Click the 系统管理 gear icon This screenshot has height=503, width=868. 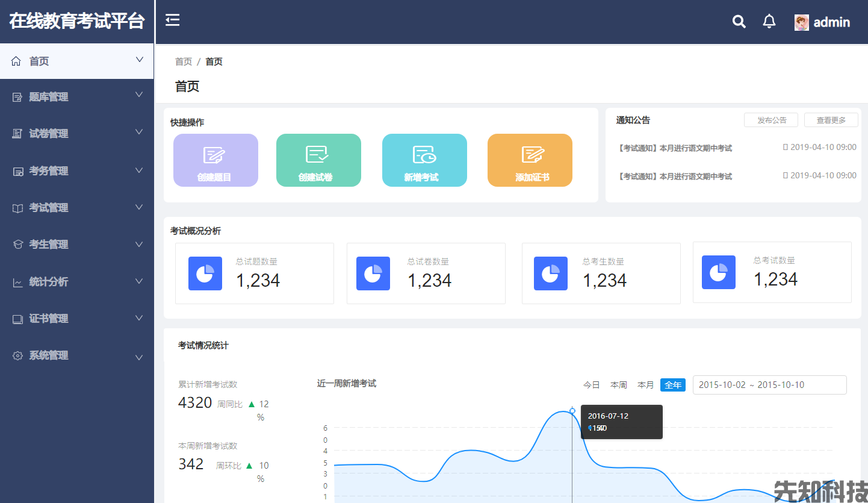(x=17, y=355)
